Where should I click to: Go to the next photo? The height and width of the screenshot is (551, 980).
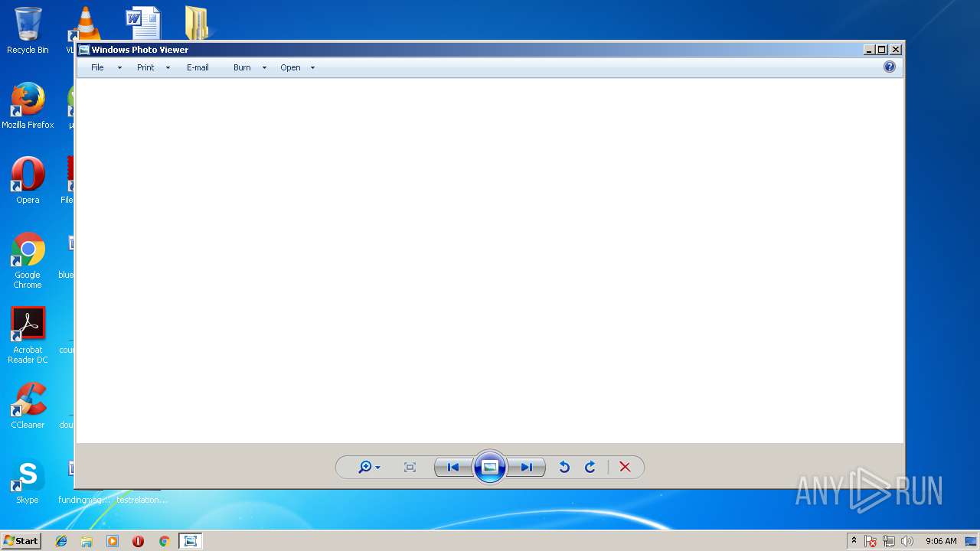527,467
